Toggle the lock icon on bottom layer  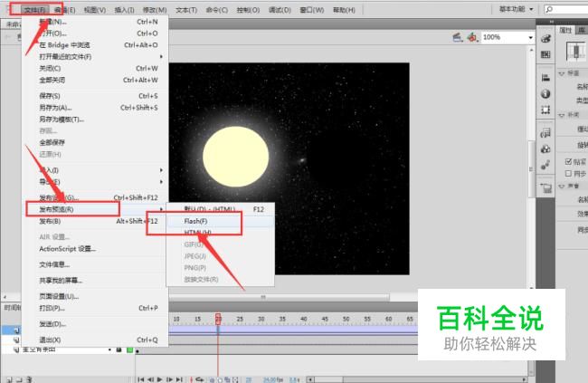(119, 350)
